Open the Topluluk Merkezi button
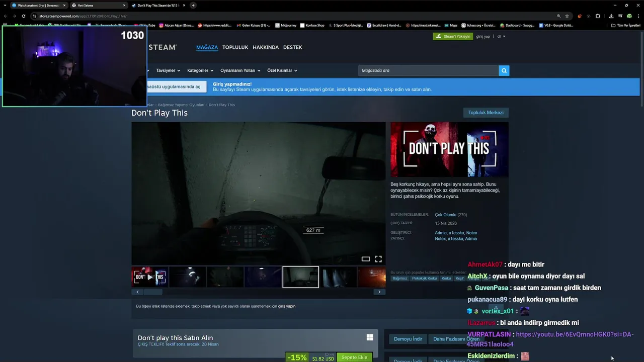The height and width of the screenshot is (362, 644). click(x=486, y=113)
